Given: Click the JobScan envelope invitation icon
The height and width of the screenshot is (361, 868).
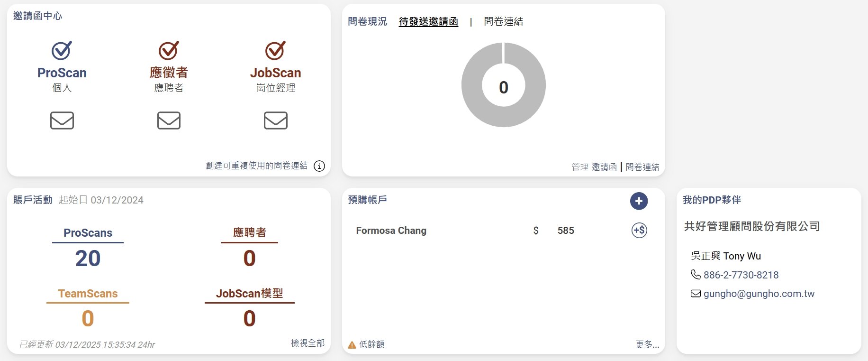Looking at the screenshot, I should tap(276, 120).
